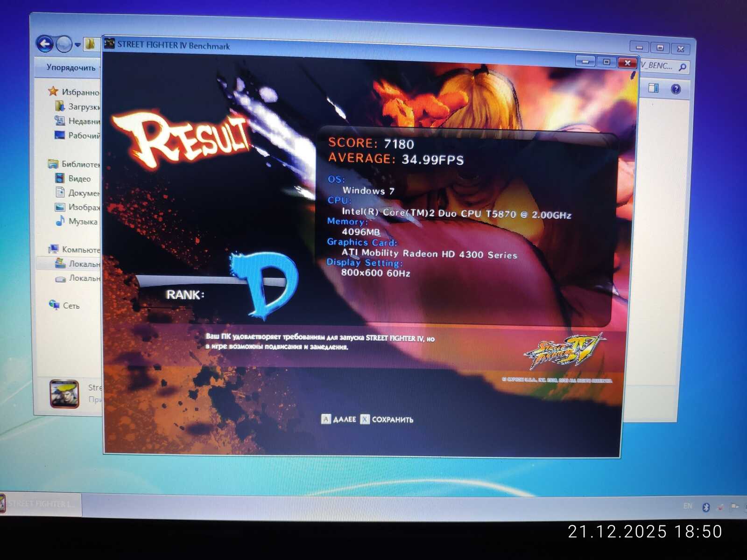Open the Музыка library in Explorer sidebar
The image size is (747, 560).
(77, 221)
